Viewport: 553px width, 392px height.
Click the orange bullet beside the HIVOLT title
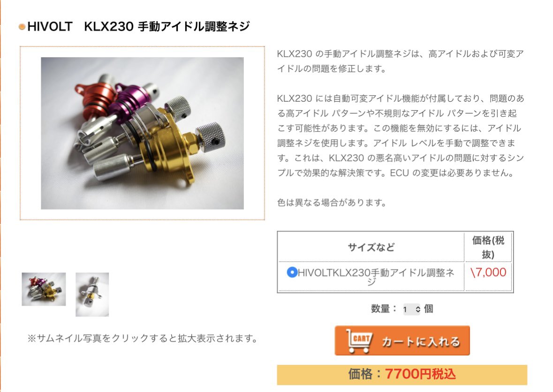coord(22,26)
